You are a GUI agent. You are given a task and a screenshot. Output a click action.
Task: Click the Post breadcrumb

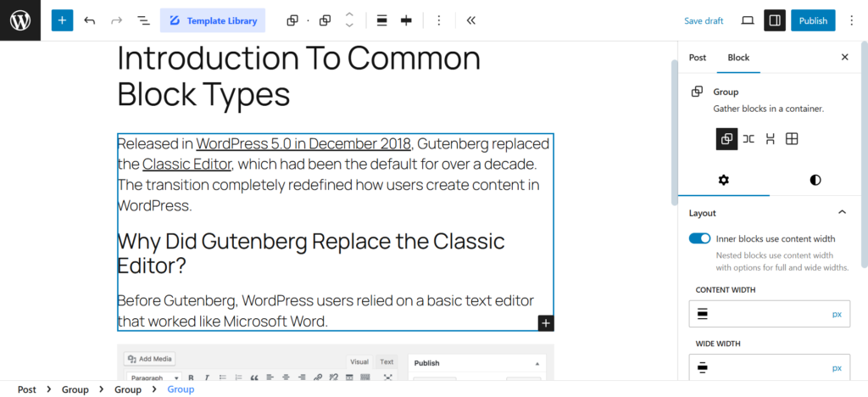pyautogui.click(x=26, y=389)
